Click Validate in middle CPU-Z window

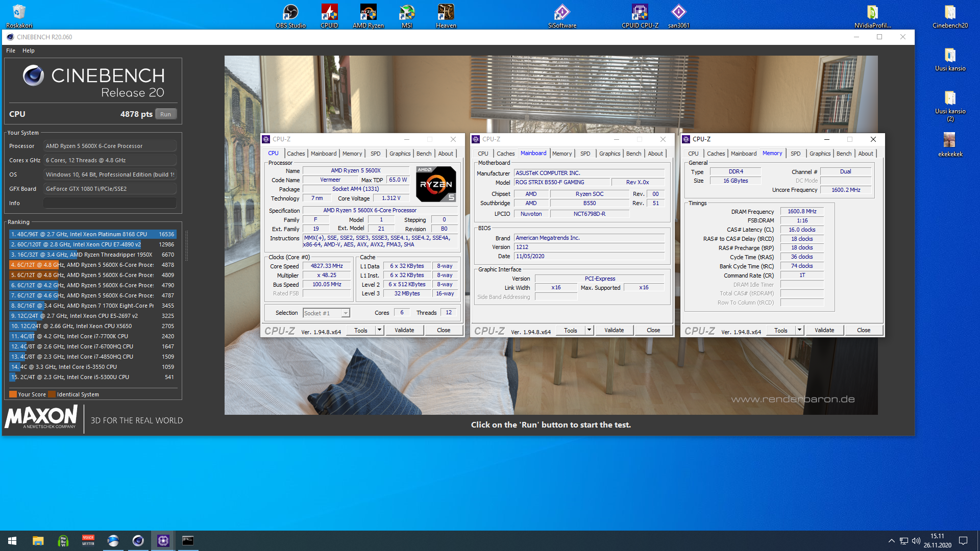pyautogui.click(x=614, y=330)
